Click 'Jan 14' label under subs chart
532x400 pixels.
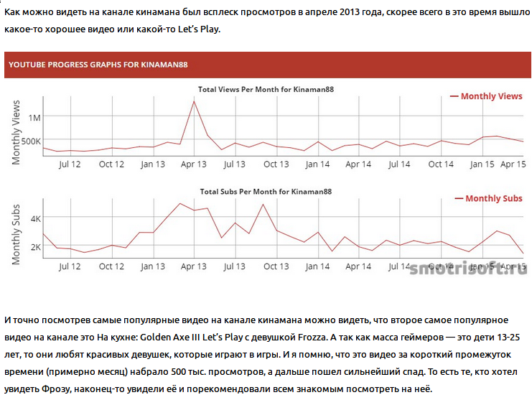(317, 266)
